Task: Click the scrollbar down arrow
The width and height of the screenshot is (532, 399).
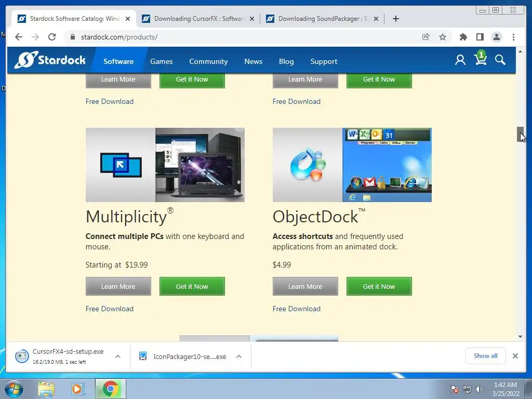Action: tap(520, 337)
